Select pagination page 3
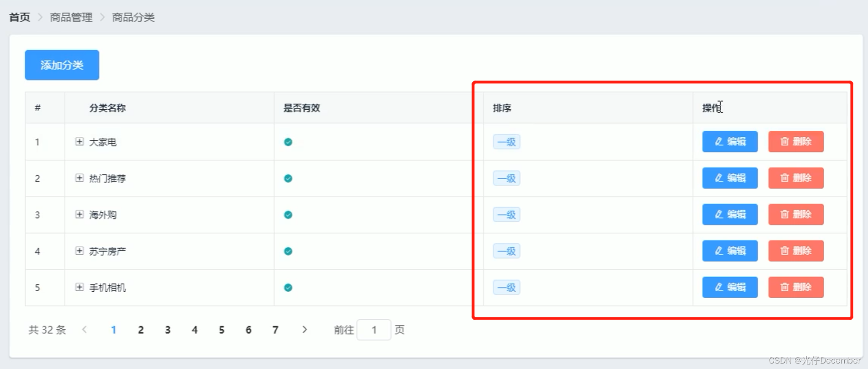Viewport: 868px width, 369px height. click(168, 330)
